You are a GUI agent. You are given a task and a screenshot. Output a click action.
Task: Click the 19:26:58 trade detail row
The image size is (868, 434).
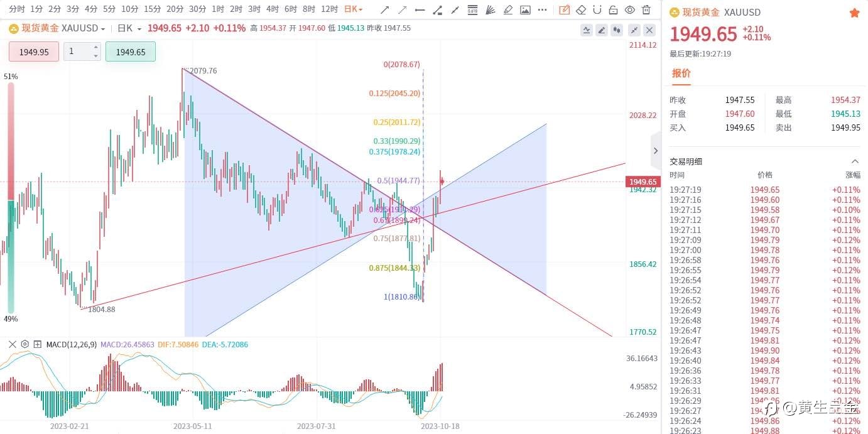[764, 260]
